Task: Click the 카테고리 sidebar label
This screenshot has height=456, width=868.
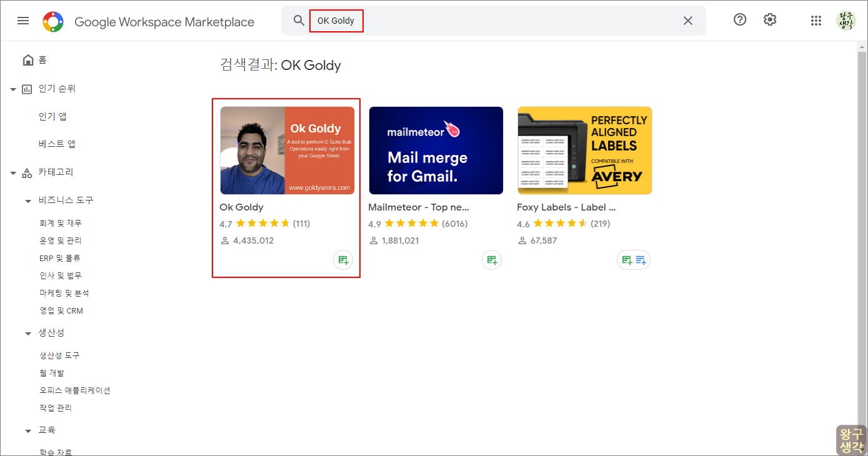Action: 56,172
